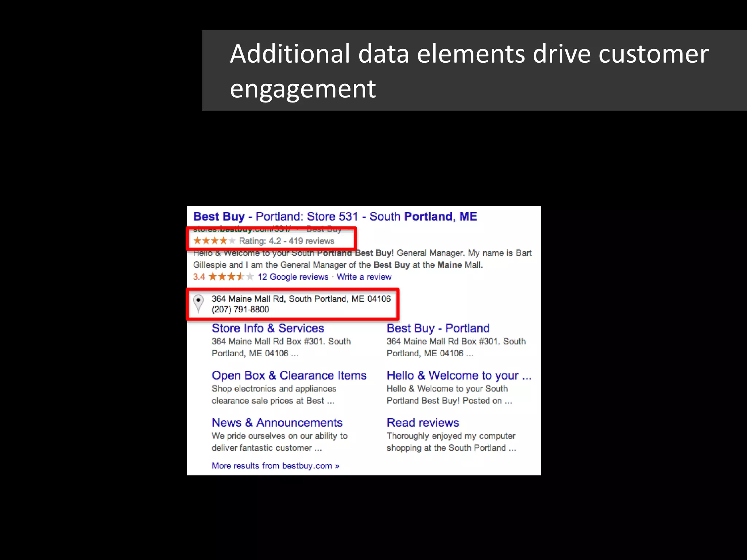Click the 3.4 Google rating stars

[x=231, y=277]
